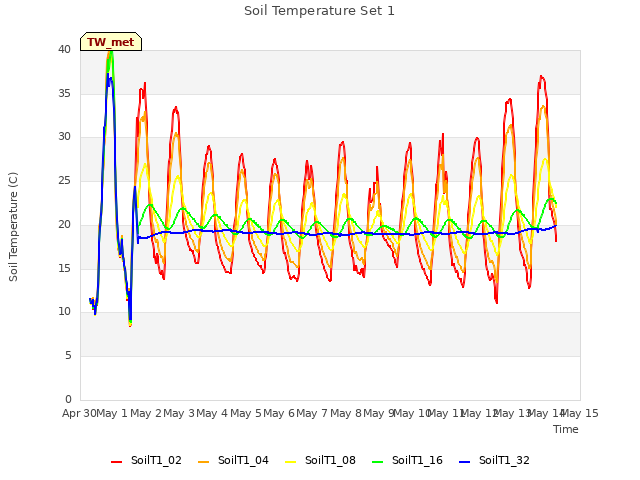Image resolution: width=640 pixels, height=480 pixels.
Task: Click the 20 y-axis tick label
Action: pyautogui.click(x=64, y=224)
